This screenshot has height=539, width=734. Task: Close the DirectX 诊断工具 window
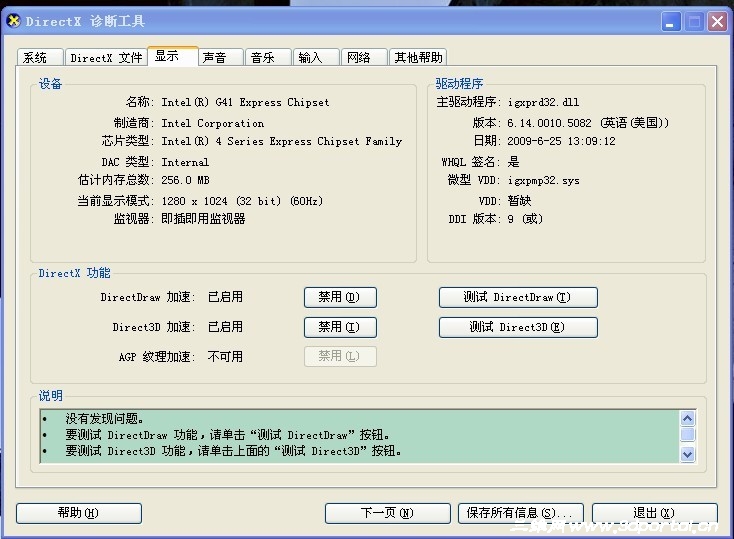(717, 22)
